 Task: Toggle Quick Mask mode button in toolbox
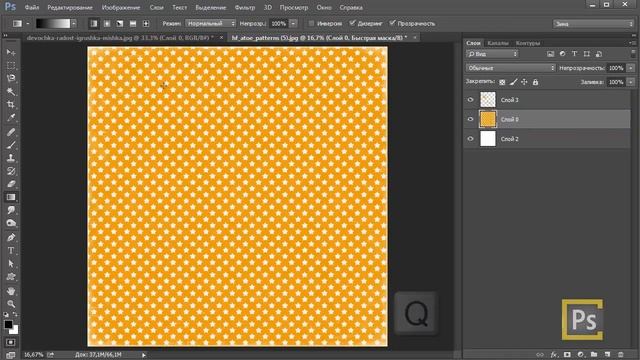11,342
